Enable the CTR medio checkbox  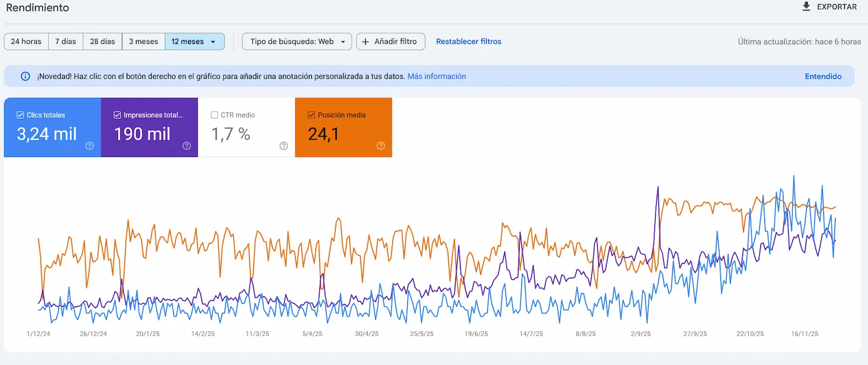215,115
